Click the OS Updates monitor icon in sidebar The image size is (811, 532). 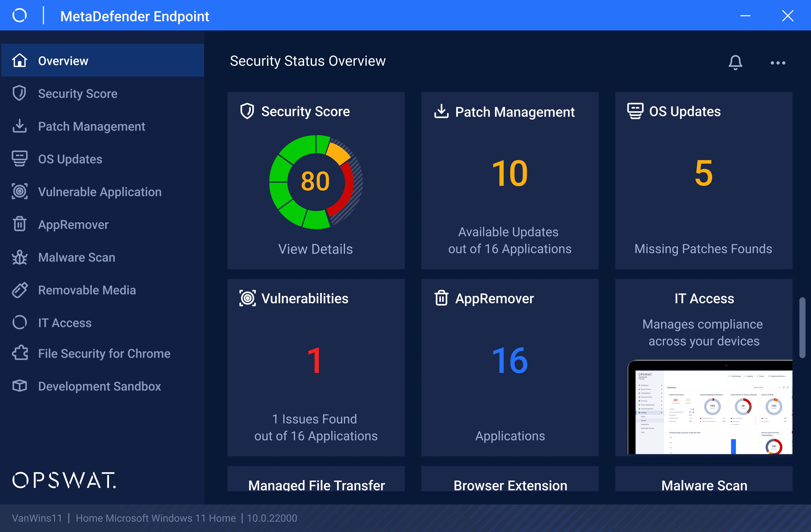19,159
